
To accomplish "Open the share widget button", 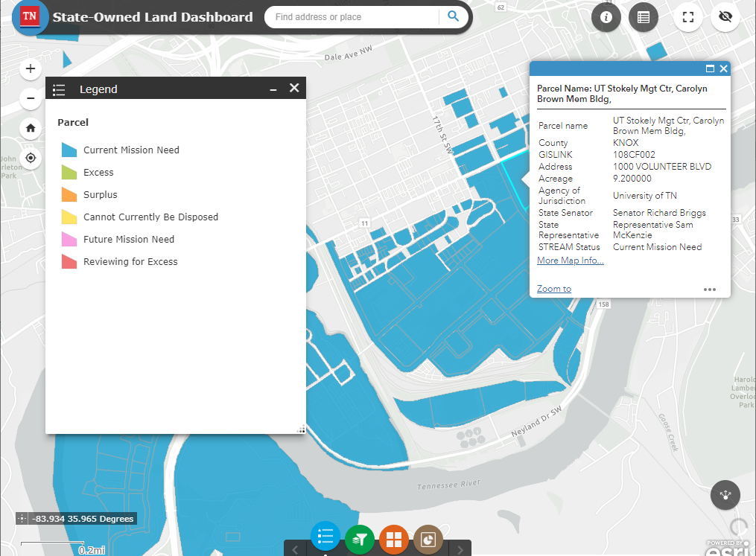I will tap(725, 495).
